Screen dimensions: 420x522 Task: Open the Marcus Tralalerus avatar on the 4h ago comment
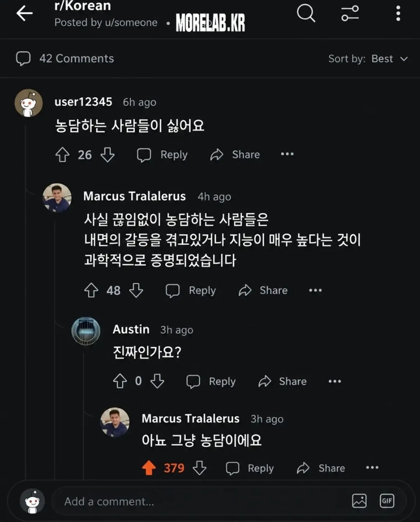click(57, 198)
